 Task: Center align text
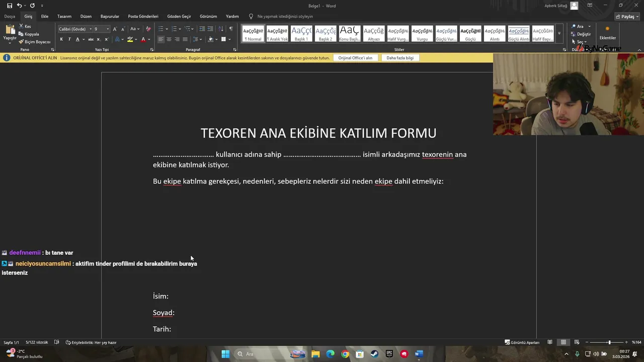click(169, 39)
